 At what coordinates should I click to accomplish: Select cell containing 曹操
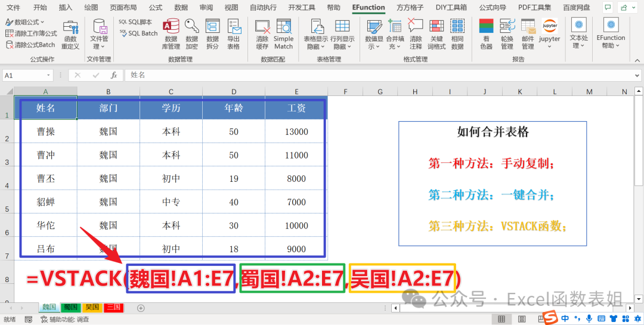coord(45,131)
